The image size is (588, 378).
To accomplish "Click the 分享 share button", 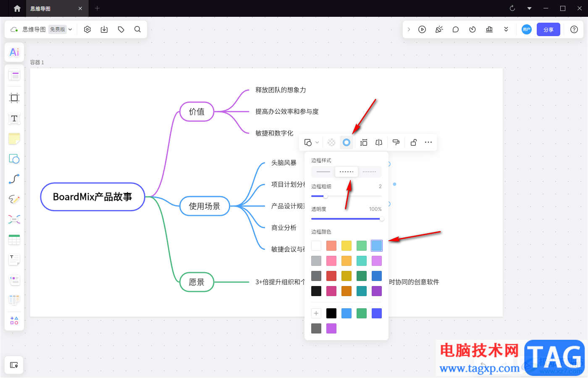I will (x=549, y=29).
